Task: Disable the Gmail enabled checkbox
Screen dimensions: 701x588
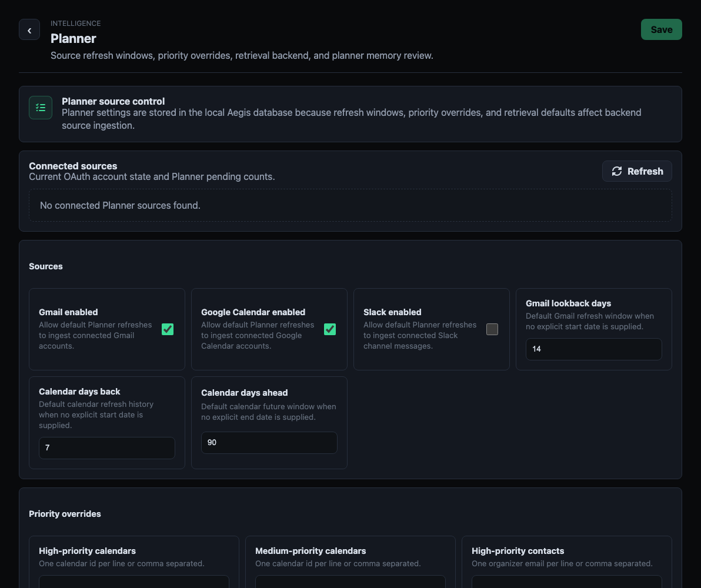Action: (168, 329)
